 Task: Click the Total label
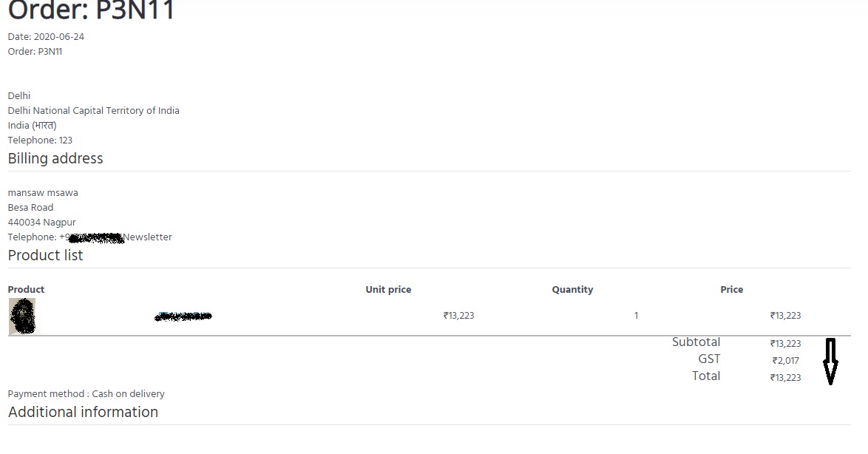pos(705,376)
